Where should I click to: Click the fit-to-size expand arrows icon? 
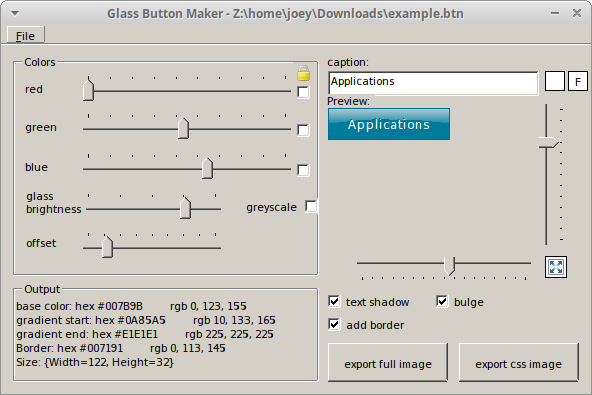(556, 267)
